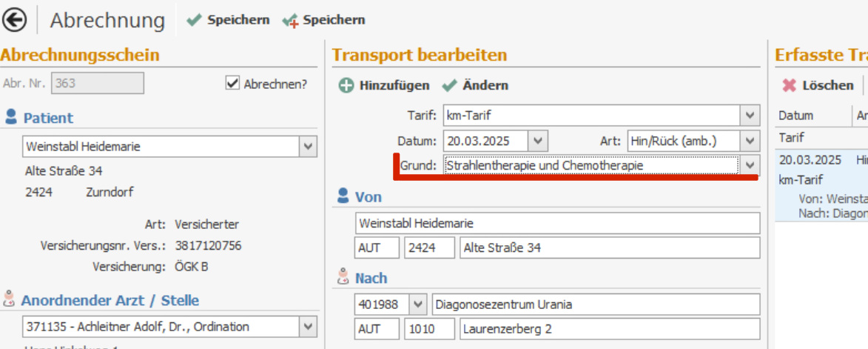Click the red Löschen X icon
The height and width of the screenshot is (349, 868).
pyautogui.click(x=790, y=86)
